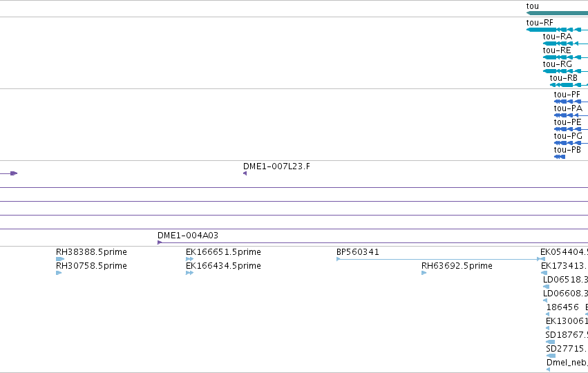Click the RH30758.5prime feature glyph
Screen dimensions: 588x373
(59, 273)
